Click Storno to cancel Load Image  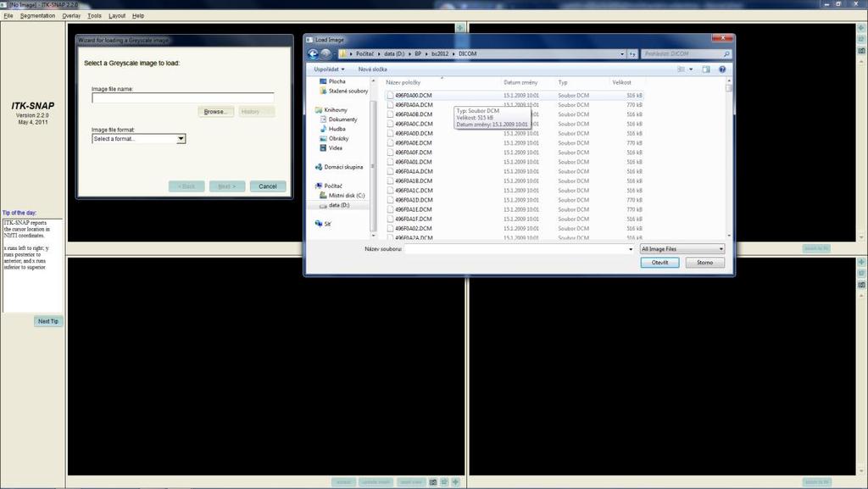[x=704, y=263]
